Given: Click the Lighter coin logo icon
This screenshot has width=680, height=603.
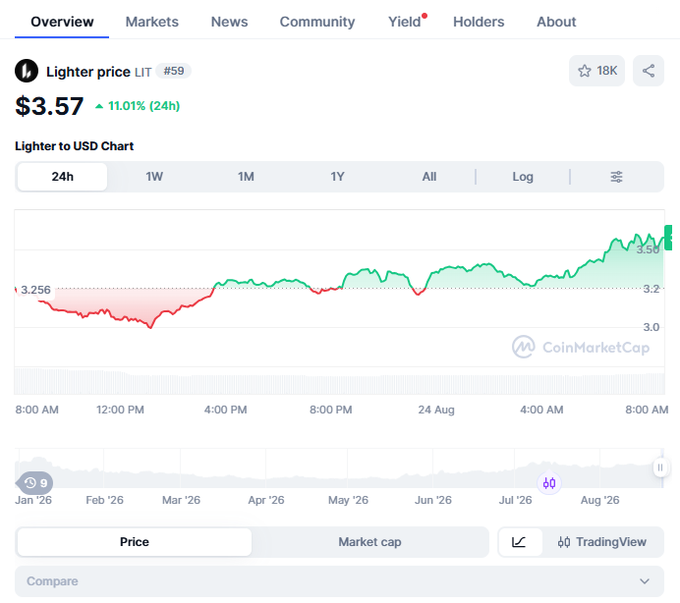Looking at the screenshot, I should pos(26,71).
